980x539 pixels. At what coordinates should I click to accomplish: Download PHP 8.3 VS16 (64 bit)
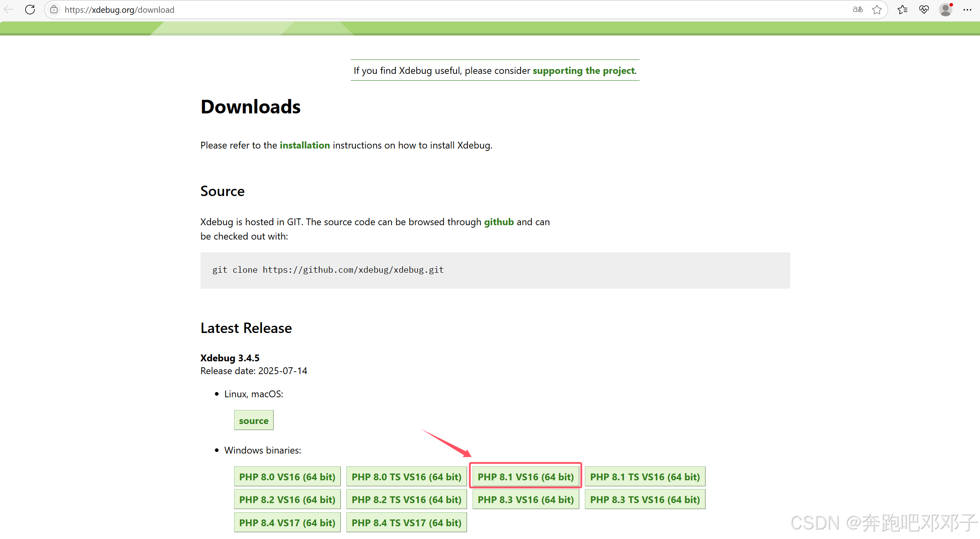(526, 499)
